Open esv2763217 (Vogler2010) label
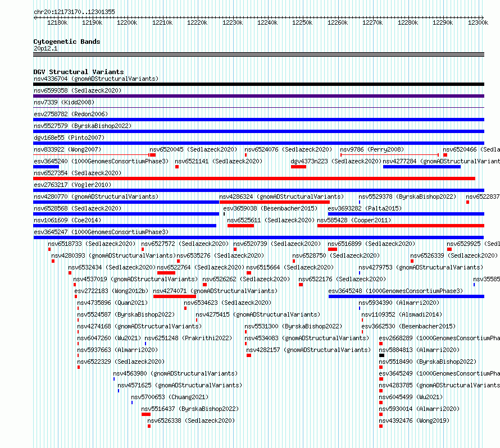The width and height of the screenshot is (500, 448). [72, 185]
